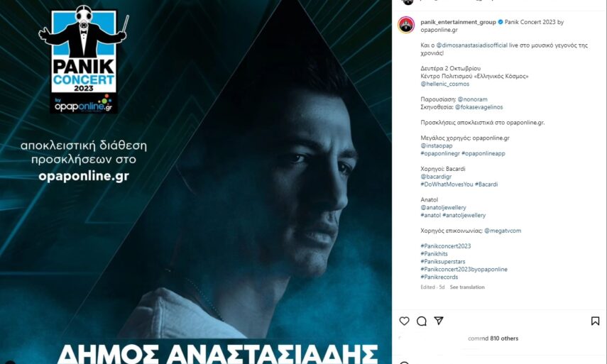Open the @megatvcom mention
607x364 pixels.
click(503, 231)
